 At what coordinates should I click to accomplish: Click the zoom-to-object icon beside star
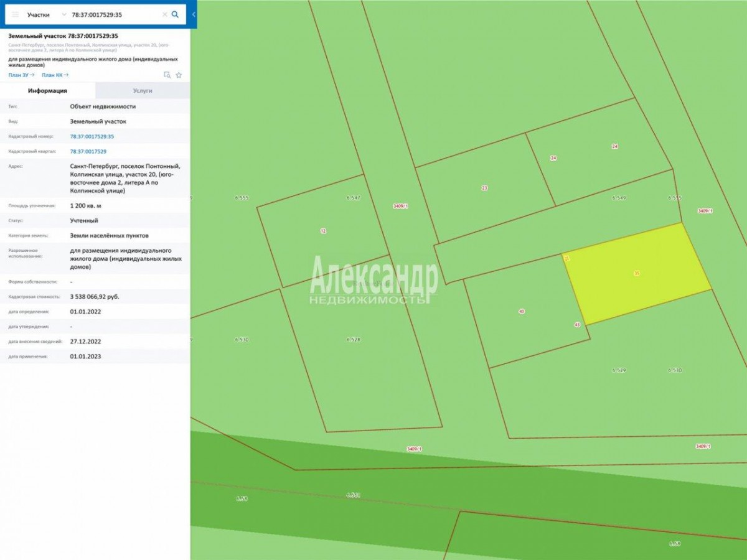point(167,75)
